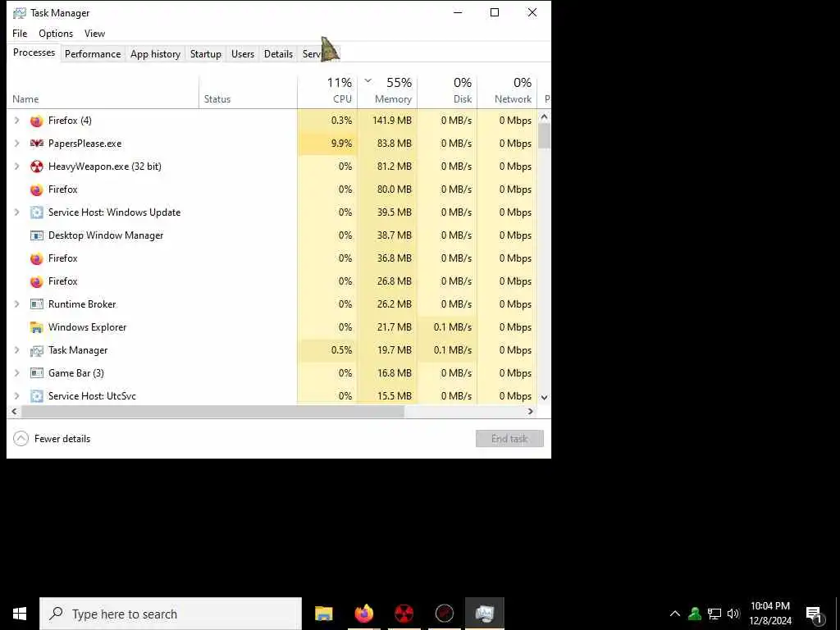Sort by the Name column header
This screenshot has height=630, width=840.
pyautogui.click(x=103, y=90)
